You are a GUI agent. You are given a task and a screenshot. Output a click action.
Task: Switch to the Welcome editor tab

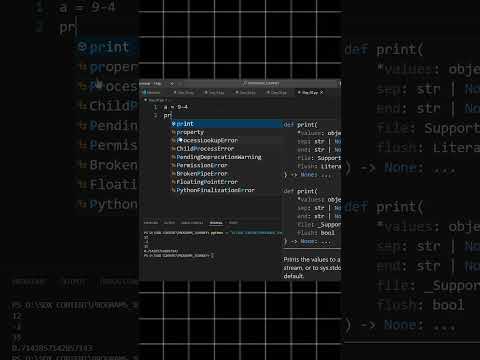tap(152, 92)
